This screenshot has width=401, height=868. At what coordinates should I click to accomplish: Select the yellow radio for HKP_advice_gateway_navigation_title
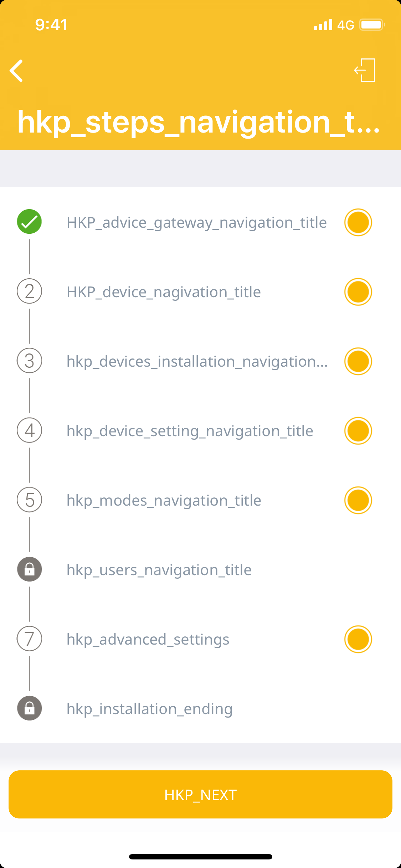tap(358, 222)
